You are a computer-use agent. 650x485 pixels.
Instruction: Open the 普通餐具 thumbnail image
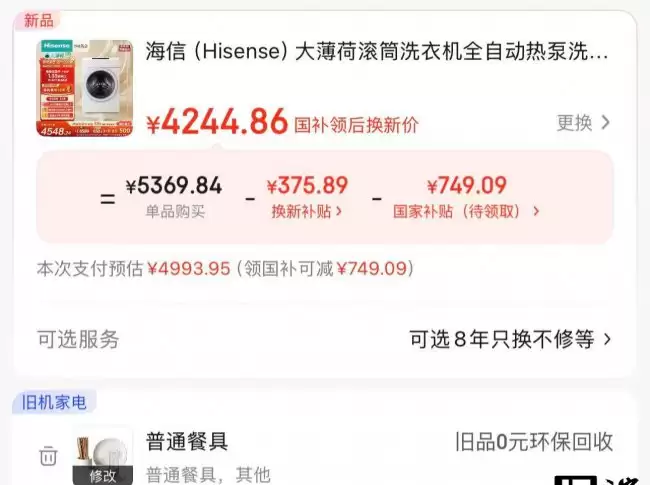(x=102, y=456)
